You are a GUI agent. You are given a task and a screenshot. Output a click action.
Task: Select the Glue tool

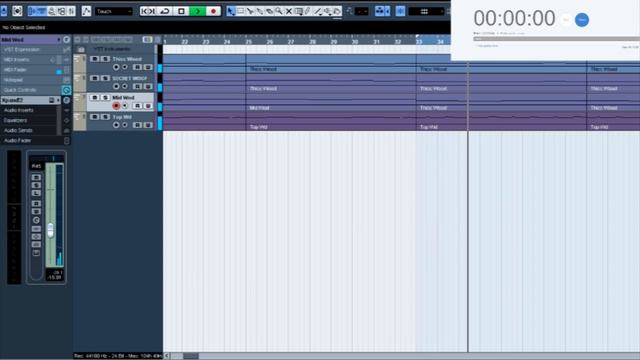[259, 11]
